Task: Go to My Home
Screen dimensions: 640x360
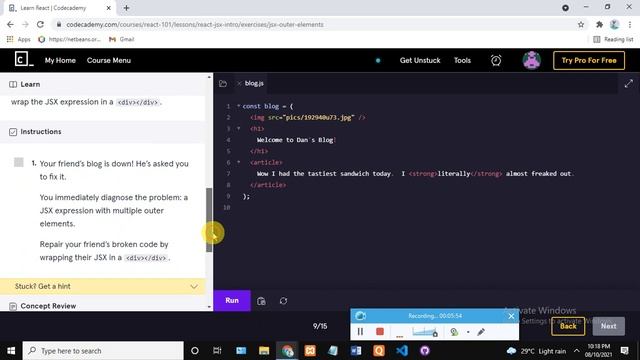Action: pos(60,60)
